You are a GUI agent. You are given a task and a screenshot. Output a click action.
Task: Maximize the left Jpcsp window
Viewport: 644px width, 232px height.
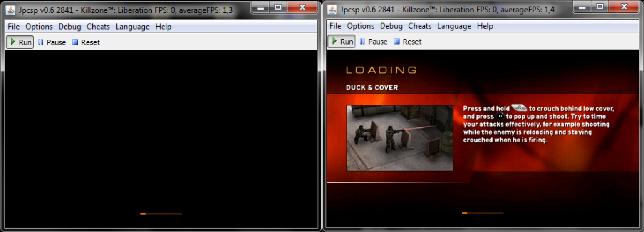[278, 7]
